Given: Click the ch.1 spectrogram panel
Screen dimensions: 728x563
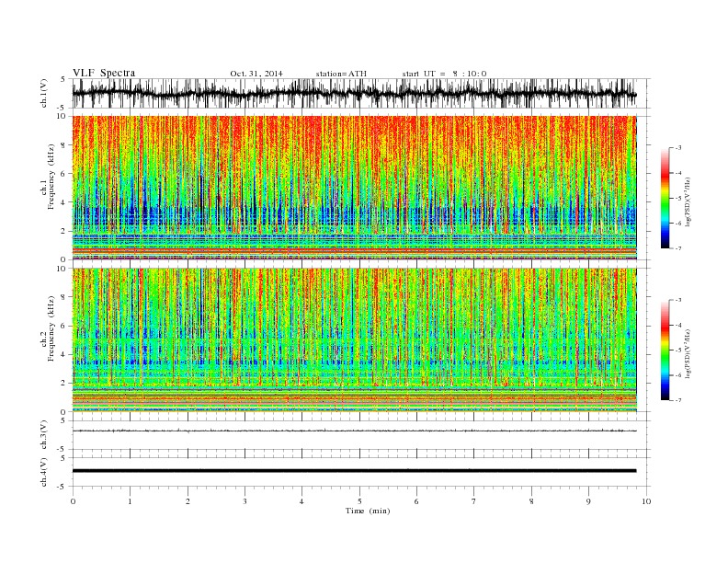Looking at the screenshot, I should pyautogui.click(x=355, y=188).
